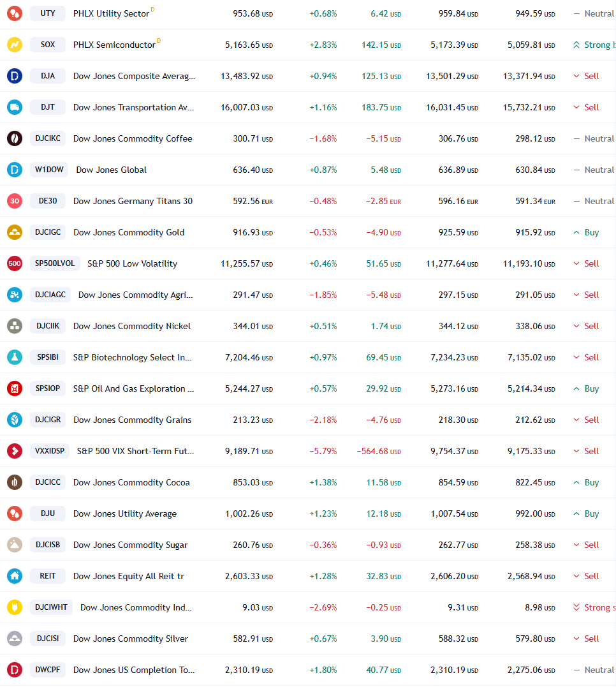Select the DJA ticker badge
The width and height of the screenshot is (616, 687).
48,76
